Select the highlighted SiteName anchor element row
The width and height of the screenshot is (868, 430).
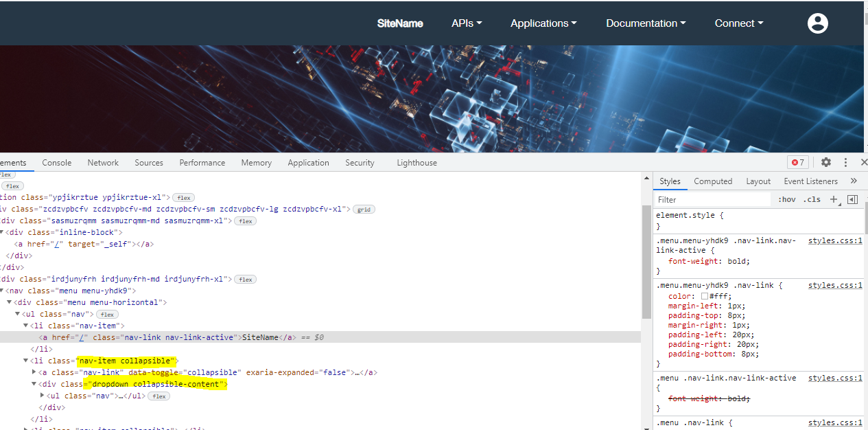pos(320,337)
